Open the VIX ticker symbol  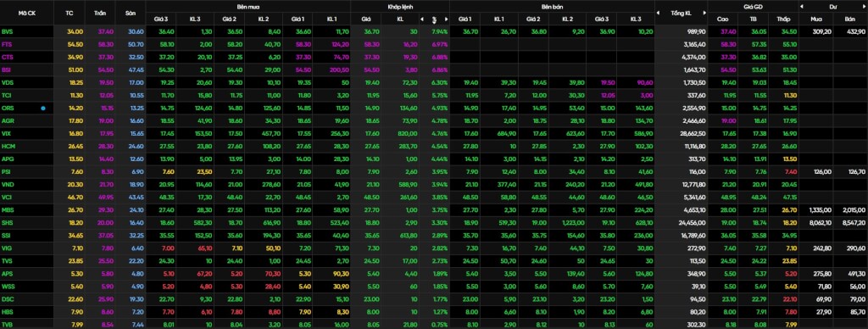point(7,133)
